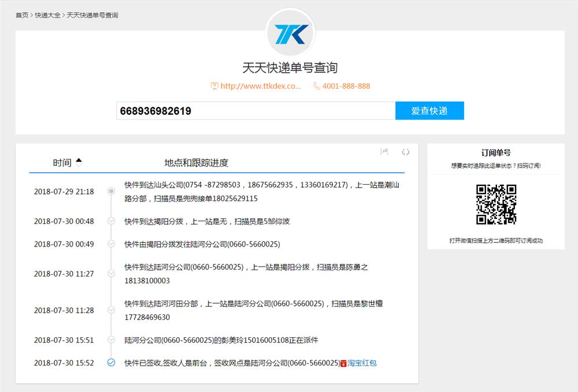Open the 淘宝红包 link
Image resolution: width=578 pixels, height=392 pixels.
coord(362,363)
